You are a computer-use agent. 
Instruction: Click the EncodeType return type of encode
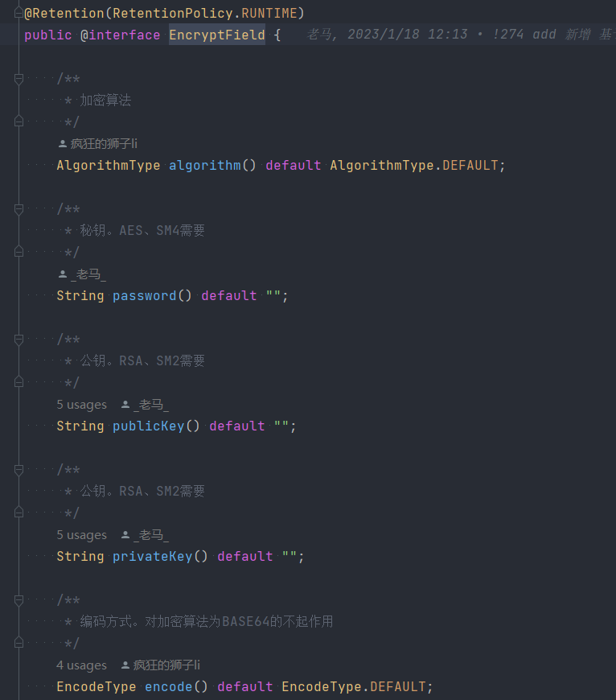tap(97, 686)
